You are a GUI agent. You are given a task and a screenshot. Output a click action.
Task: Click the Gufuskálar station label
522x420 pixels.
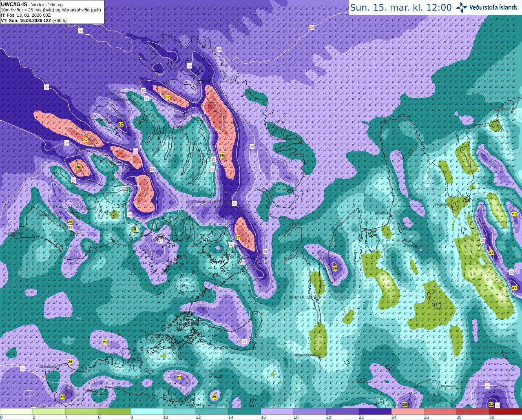[48, 367]
